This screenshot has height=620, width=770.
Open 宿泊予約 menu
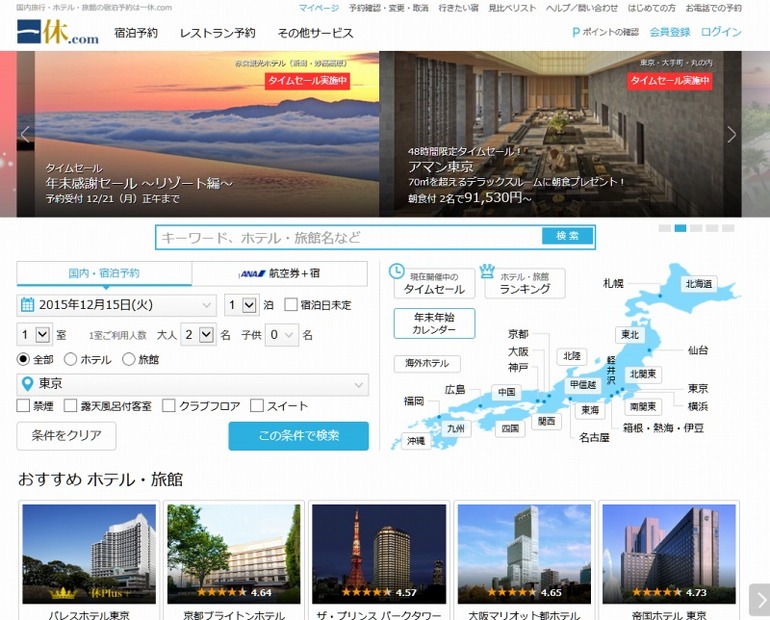click(136, 33)
